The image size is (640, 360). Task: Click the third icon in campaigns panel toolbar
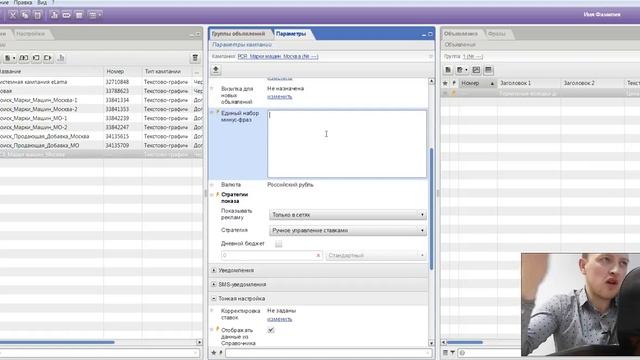[x=36, y=58]
